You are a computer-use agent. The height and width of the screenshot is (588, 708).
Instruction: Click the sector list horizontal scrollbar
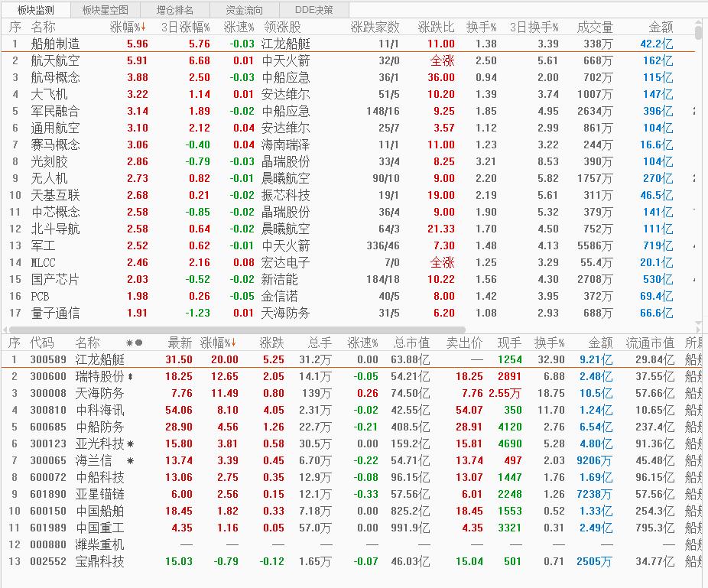(x=237, y=330)
